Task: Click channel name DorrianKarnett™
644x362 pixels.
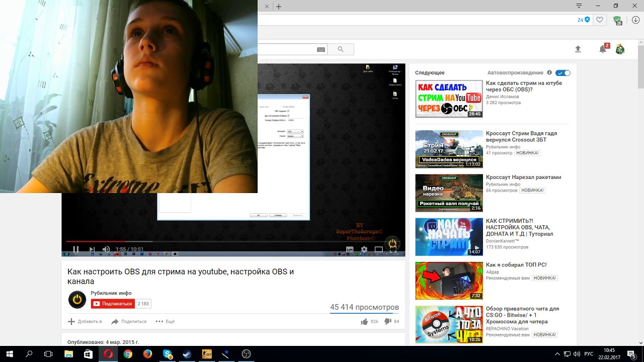Action: point(503,241)
